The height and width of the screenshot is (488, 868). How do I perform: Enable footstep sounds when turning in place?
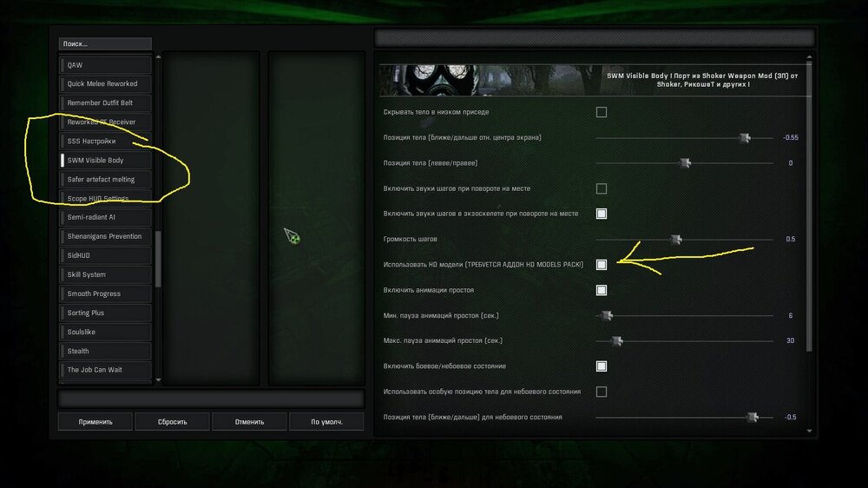[602, 189]
